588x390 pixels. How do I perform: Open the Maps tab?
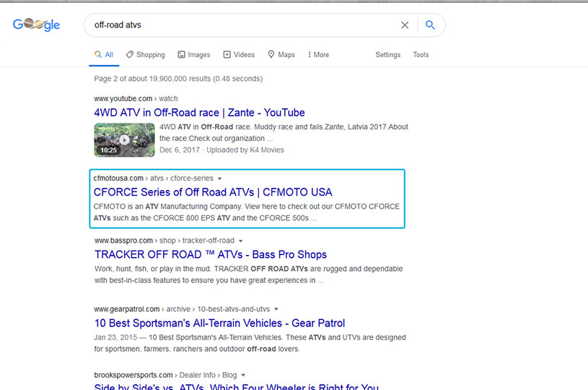tap(281, 55)
